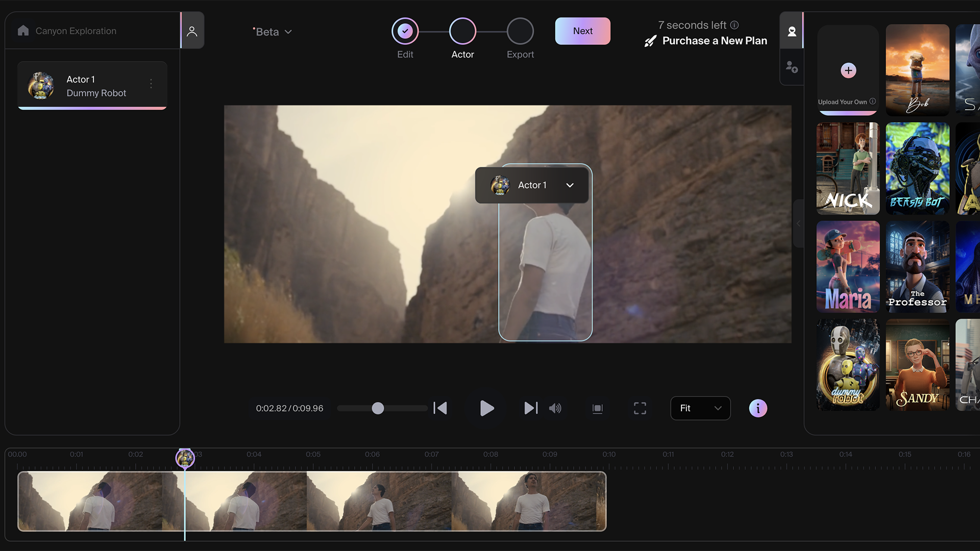Open the actors panel person icon
Image resolution: width=980 pixels, height=551 pixels.
(x=192, y=31)
